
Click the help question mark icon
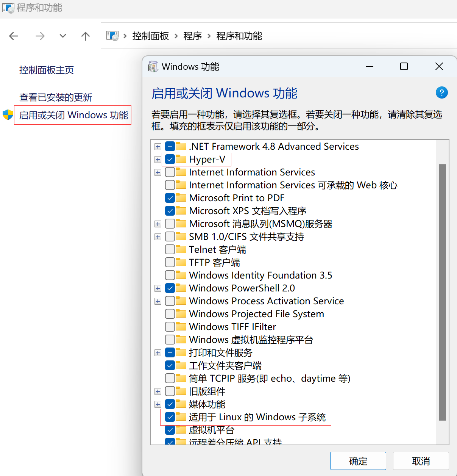441,92
